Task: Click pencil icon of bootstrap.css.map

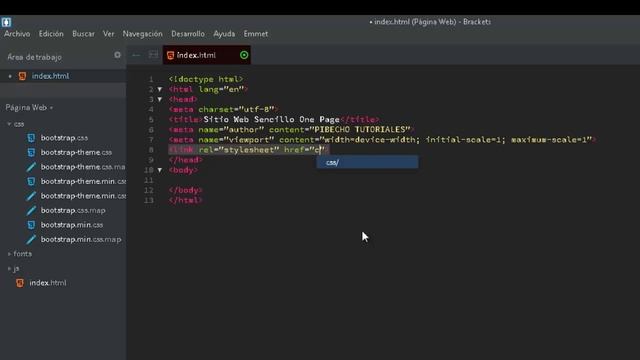Action: pyautogui.click(x=31, y=210)
